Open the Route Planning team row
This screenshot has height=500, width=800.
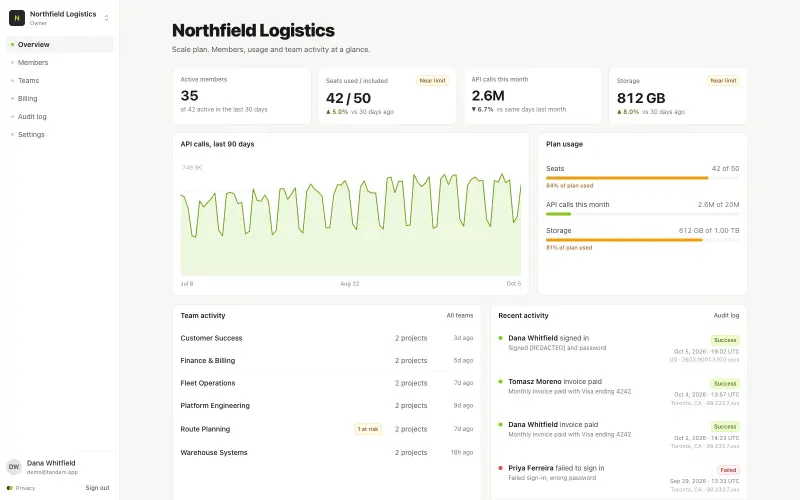coord(327,429)
